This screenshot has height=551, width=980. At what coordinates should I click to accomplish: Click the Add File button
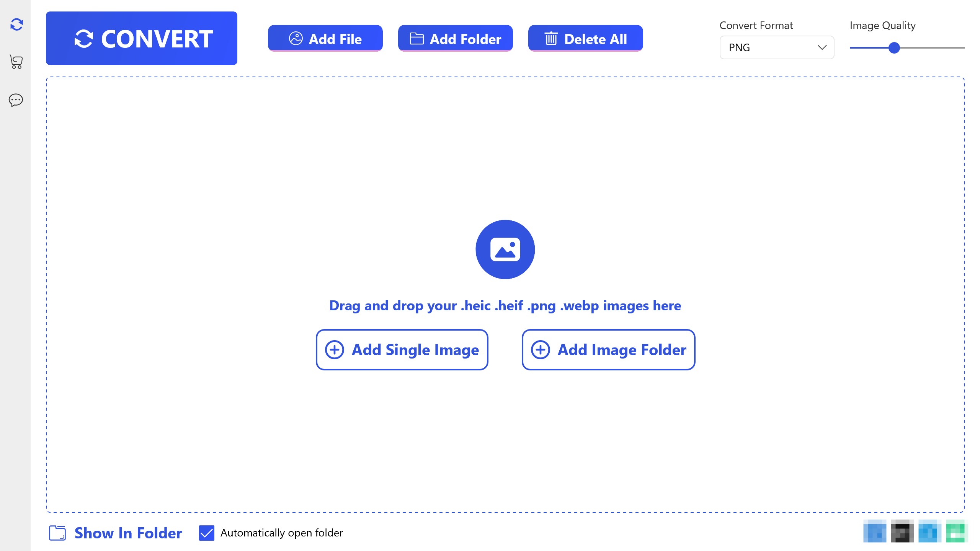(325, 38)
